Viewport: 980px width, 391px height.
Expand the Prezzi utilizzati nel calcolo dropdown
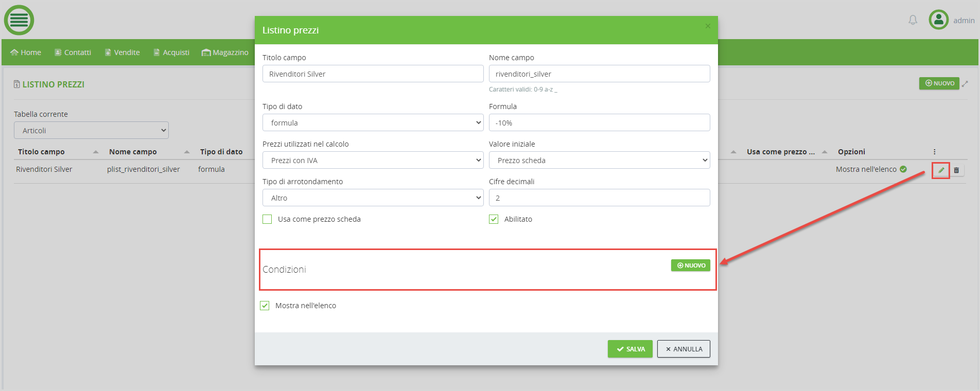[x=373, y=161]
